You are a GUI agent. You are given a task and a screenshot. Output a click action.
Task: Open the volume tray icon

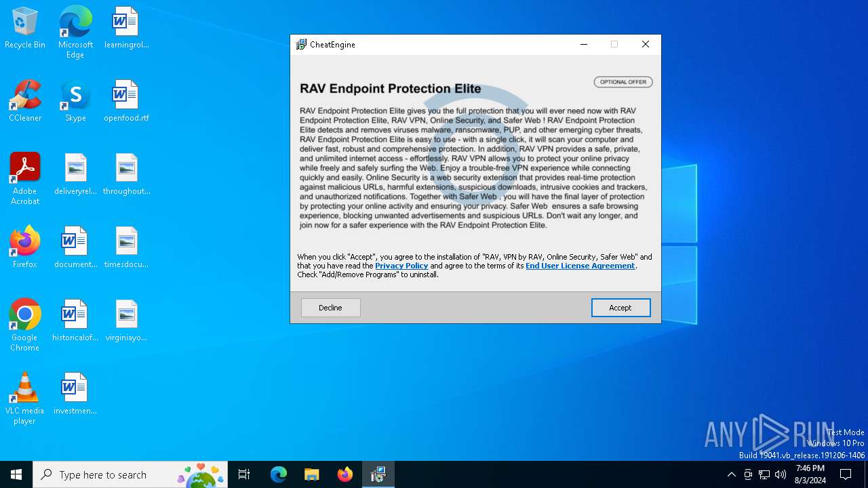(x=781, y=474)
